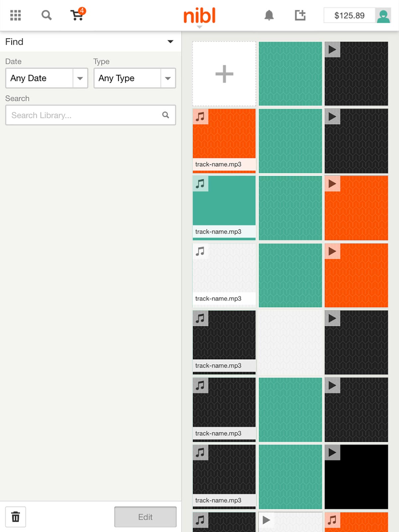
Task: Open the apps grid menu icon
Action: click(x=15, y=15)
